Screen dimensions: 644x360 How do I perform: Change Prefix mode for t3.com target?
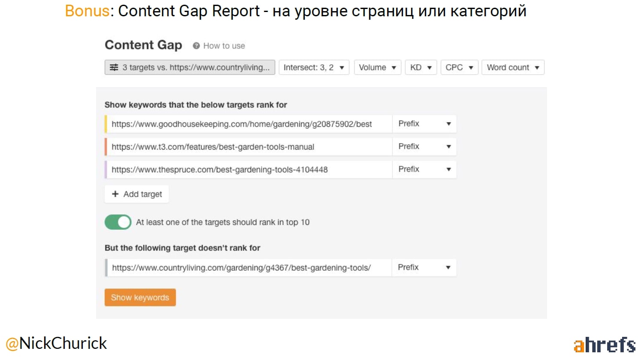pyautogui.click(x=424, y=147)
